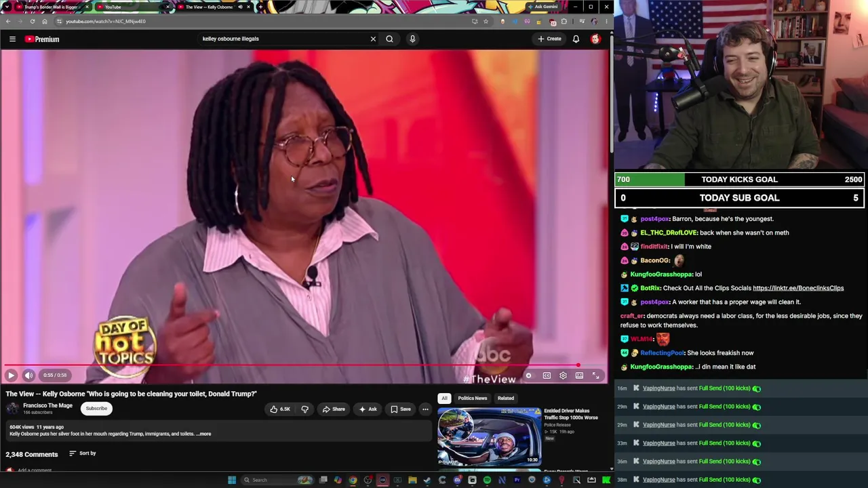Switch to theater mode
Screen dimensions: 868x488
(579, 375)
